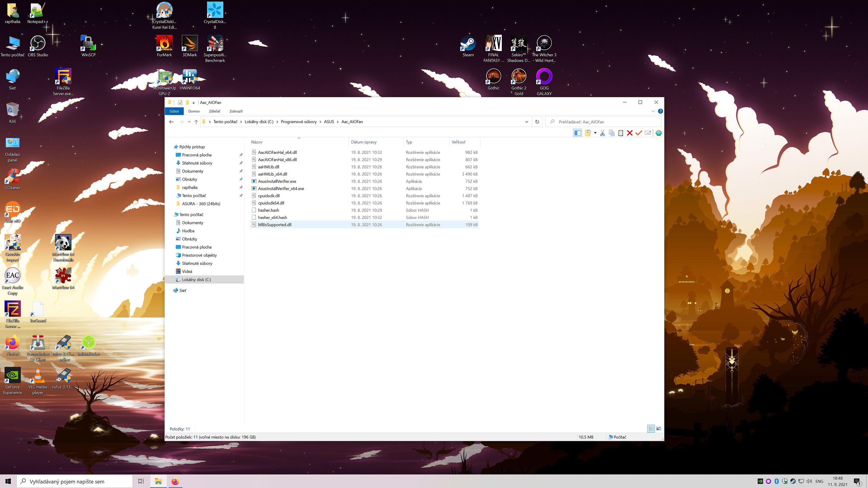Screen dimensions: 868x488
Task: Expand the ribbon with the chevron
Action: pos(653,111)
